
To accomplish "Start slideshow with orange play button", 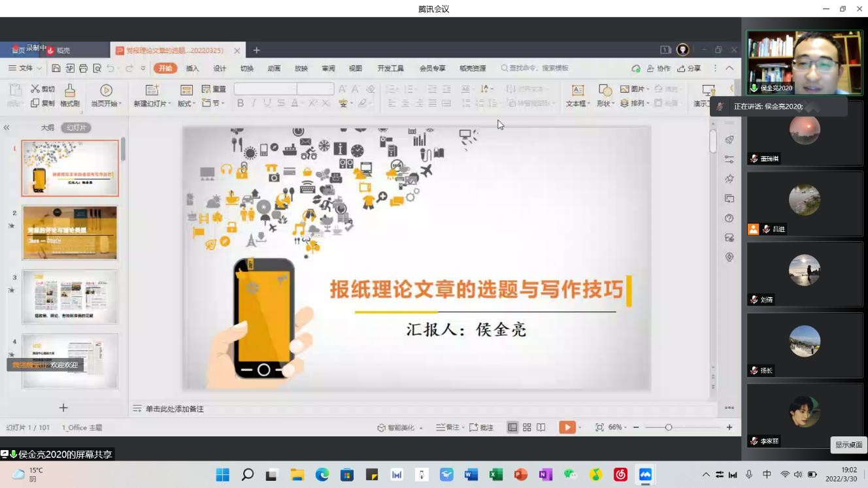I will (567, 427).
